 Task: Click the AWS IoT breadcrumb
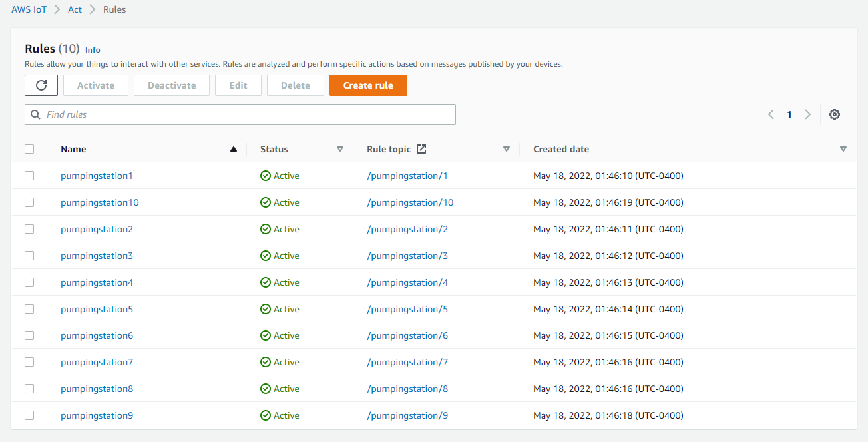pos(29,10)
